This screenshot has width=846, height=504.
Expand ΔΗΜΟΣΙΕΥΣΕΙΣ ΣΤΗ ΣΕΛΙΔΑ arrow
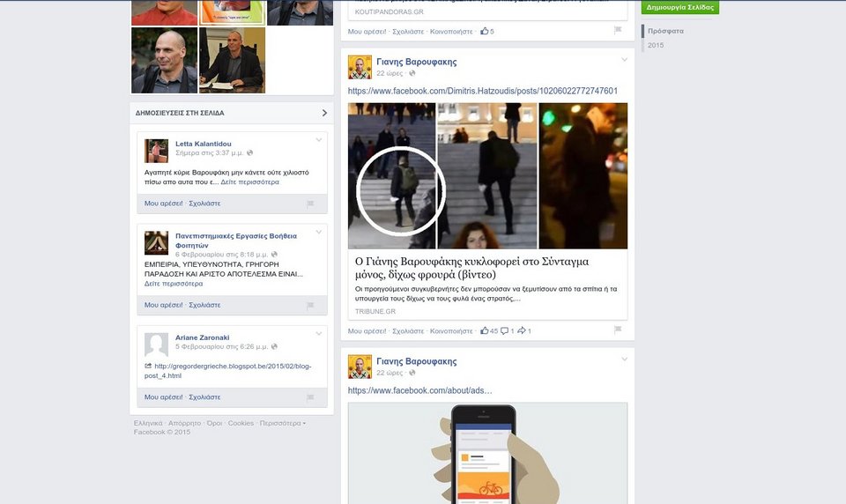[324, 113]
